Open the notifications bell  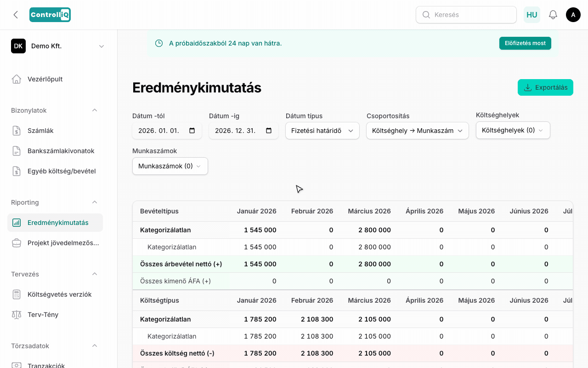click(x=553, y=15)
